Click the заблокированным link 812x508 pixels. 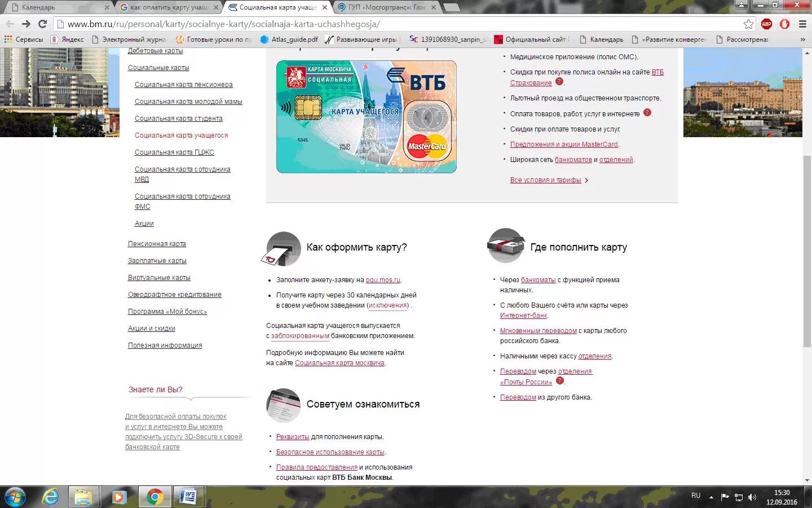[x=300, y=336]
